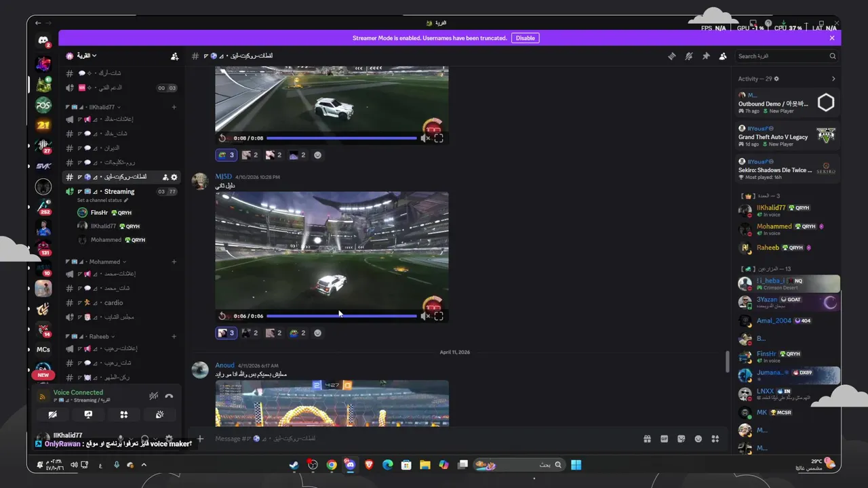
Task: Open Google Chrome from taskbar
Action: coord(332,465)
